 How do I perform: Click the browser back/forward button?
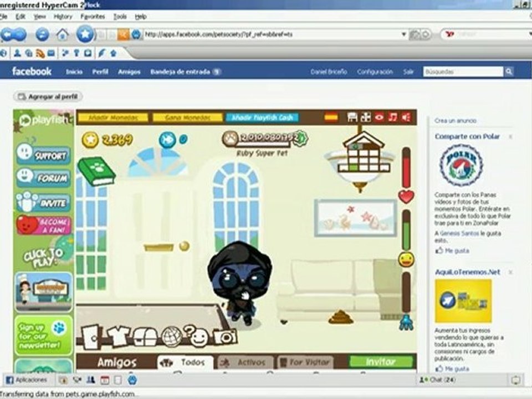point(14,34)
